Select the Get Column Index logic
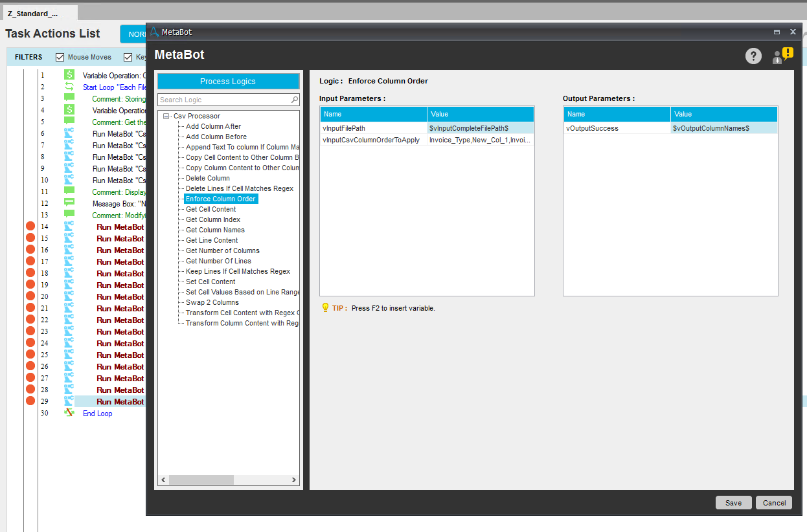Viewport: 807px width, 532px height. pyautogui.click(x=213, y=219)
